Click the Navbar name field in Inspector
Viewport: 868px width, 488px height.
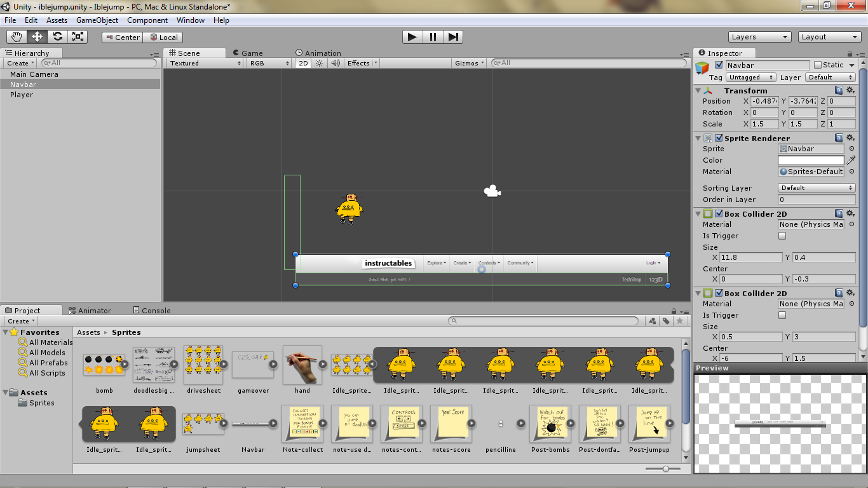(x=768, y=65)
